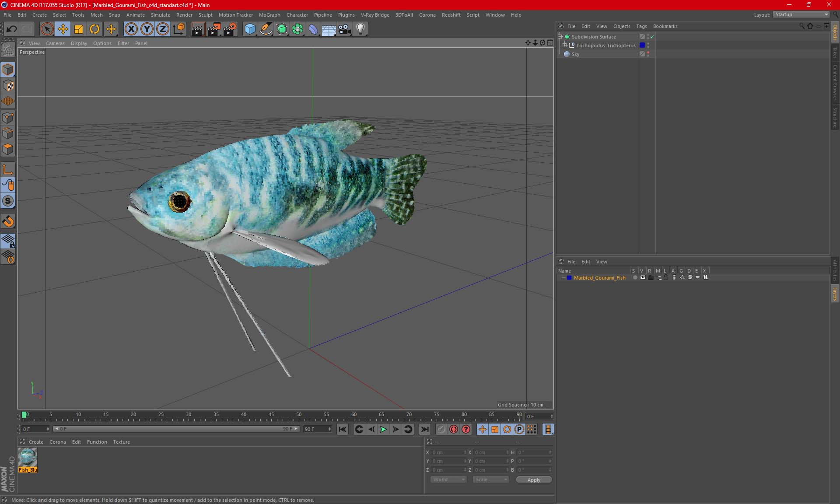Go to end of animation
Screen dimensions: 840x504
(424, 429)
